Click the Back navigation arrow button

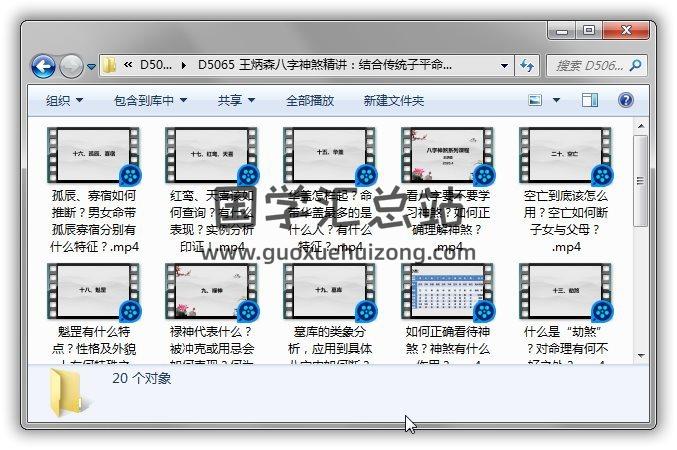point(43,67)
